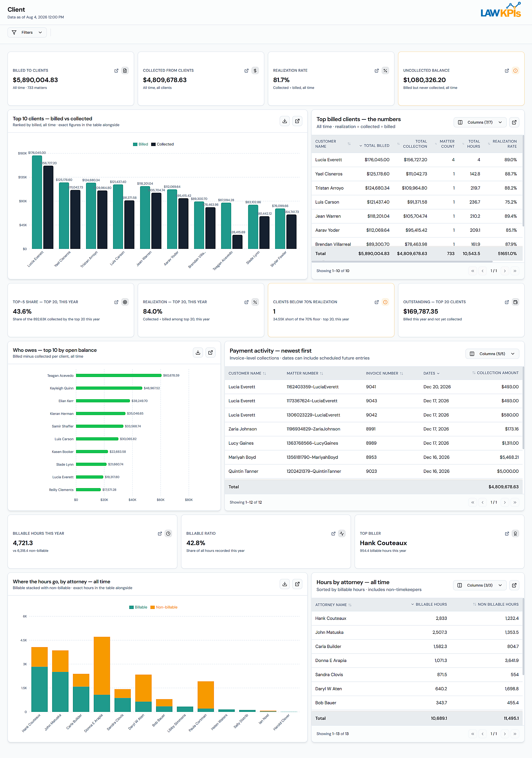532x758 pixels.
Task: Expand the Who owes chart
Action: coord(211,353)
